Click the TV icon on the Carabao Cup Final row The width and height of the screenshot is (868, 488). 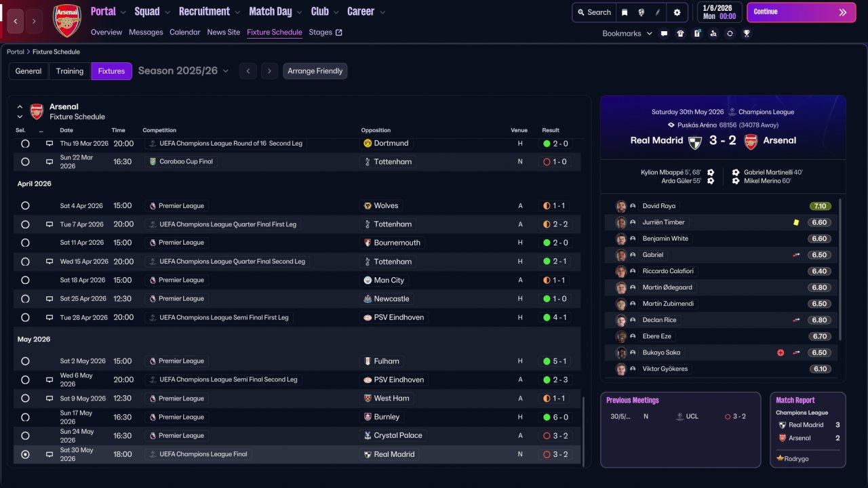click(x=50, y=162)
